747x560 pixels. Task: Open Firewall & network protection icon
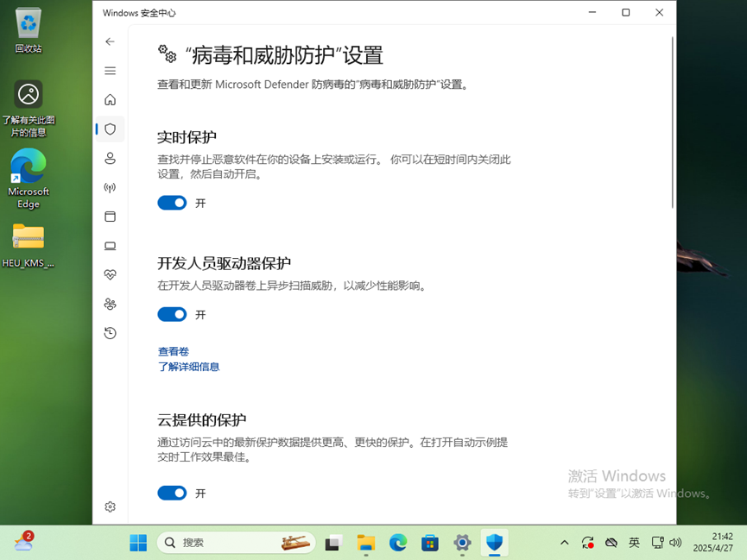tap(110, 187)
